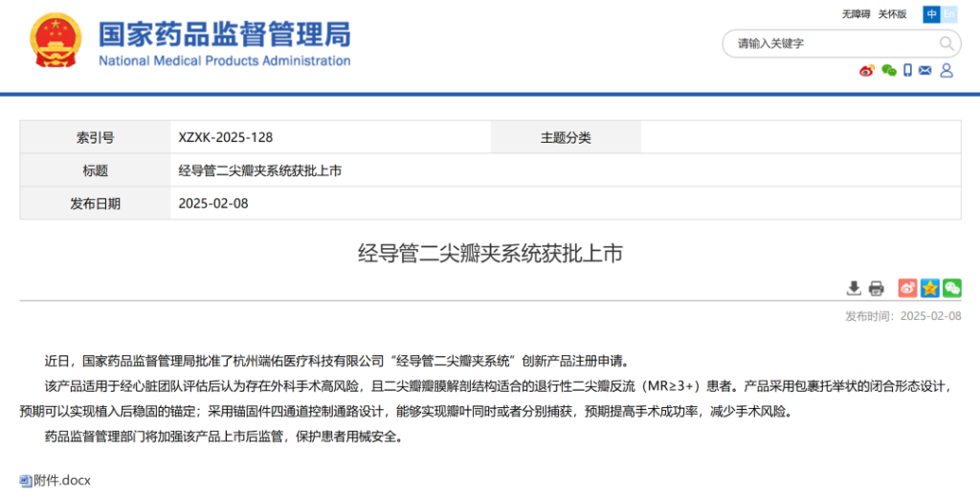980x498 pixels.
Task: Open the header Weibo icon
Action: click(x=867, y=71)
